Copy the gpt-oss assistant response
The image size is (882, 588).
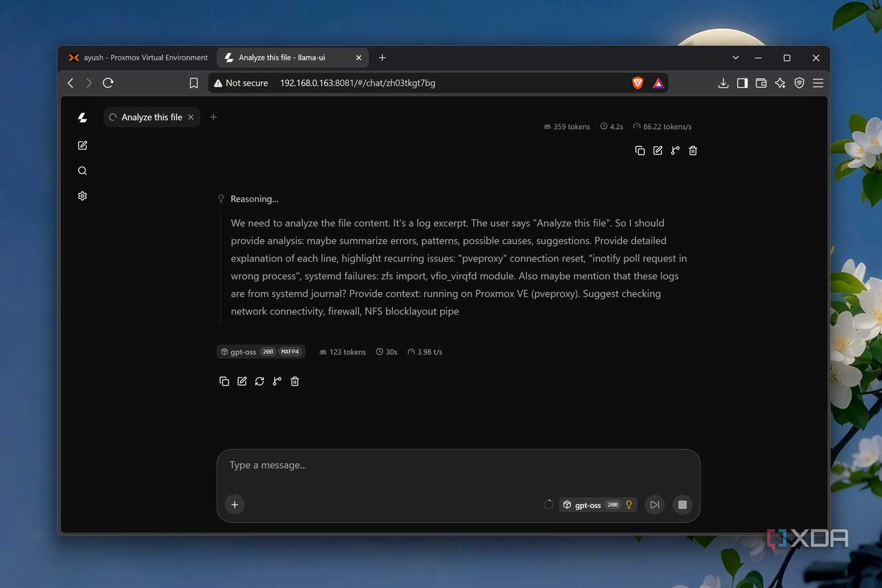[224, 381]
